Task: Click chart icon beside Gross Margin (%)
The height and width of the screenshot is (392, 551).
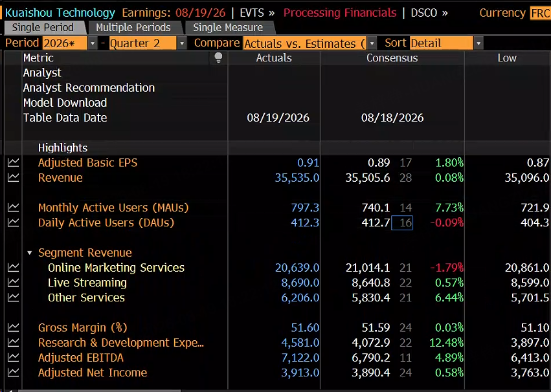Action: point(14,327)
